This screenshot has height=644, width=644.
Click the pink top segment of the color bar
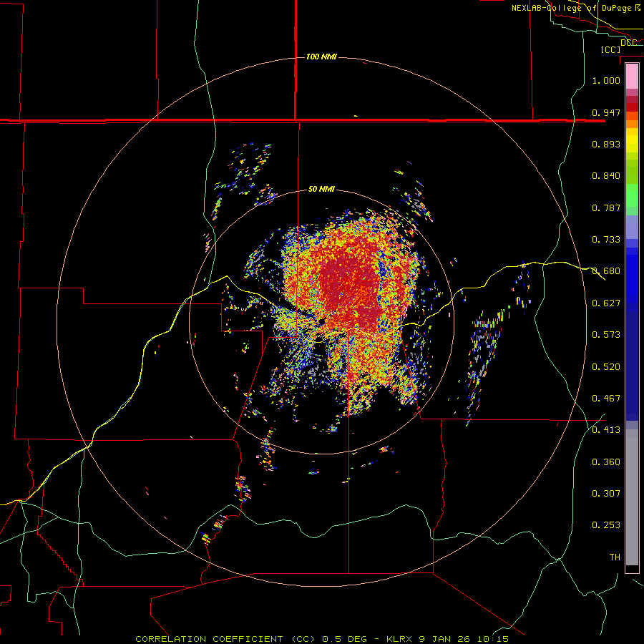[x=632, y=77]
